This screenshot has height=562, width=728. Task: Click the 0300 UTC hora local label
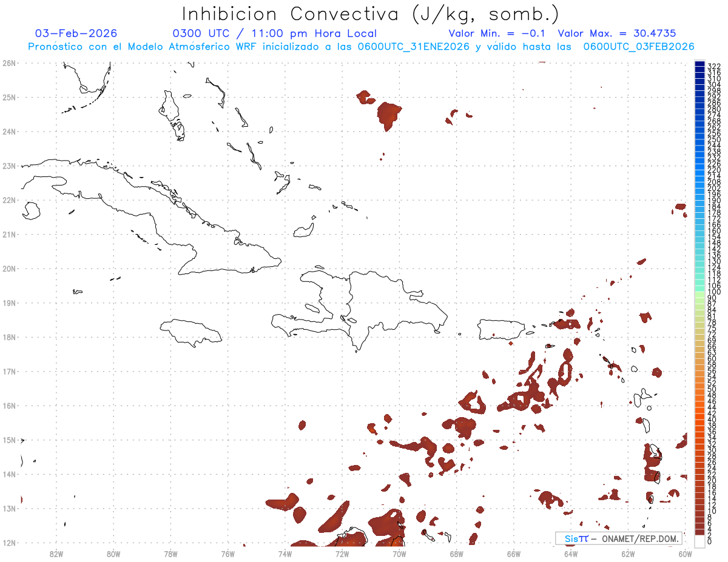click(275, 34)
